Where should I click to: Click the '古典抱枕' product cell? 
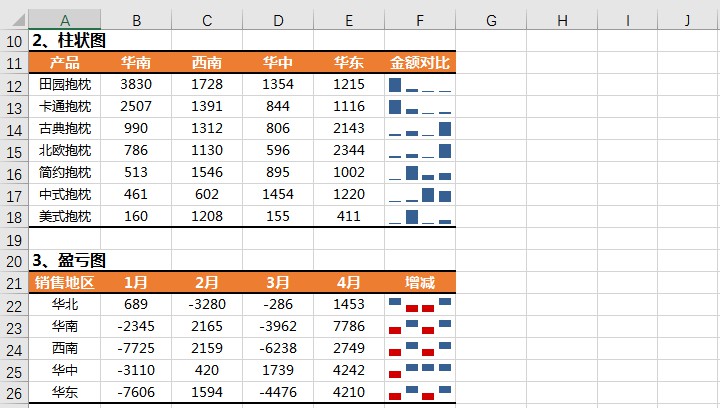coord(65,129)
